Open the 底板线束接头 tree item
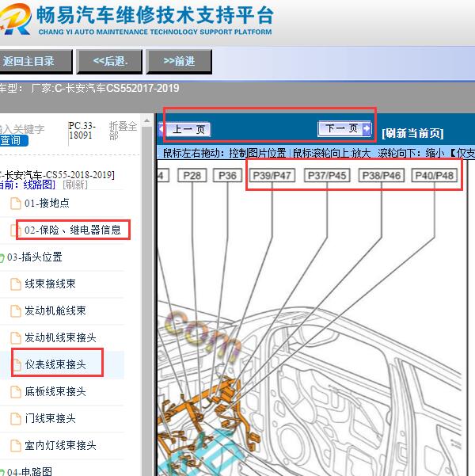 point(55,391)
